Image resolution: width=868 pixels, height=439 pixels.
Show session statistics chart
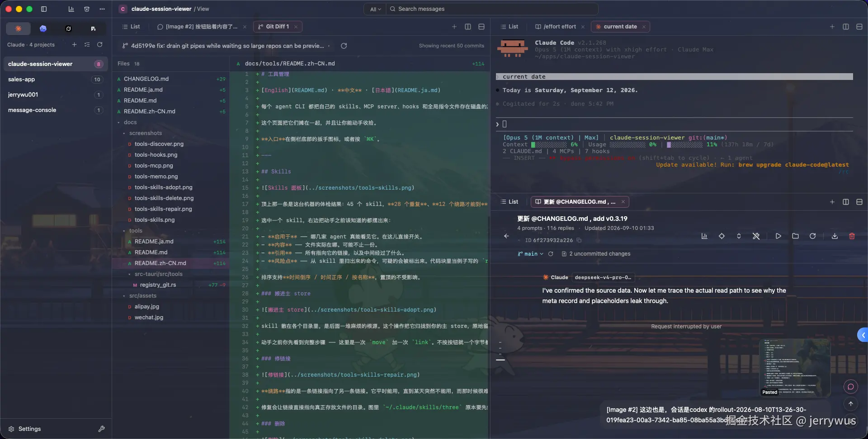(704, 236)
